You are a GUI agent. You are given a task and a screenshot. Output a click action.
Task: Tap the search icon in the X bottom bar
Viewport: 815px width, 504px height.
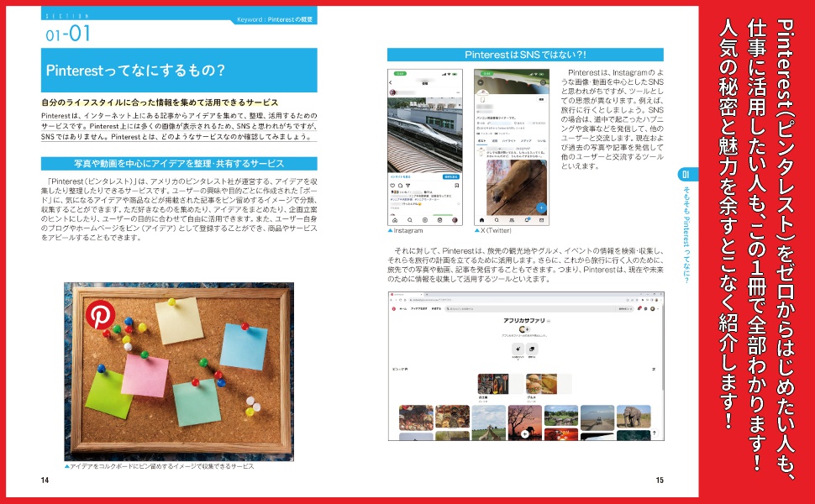tap(497, 220)
